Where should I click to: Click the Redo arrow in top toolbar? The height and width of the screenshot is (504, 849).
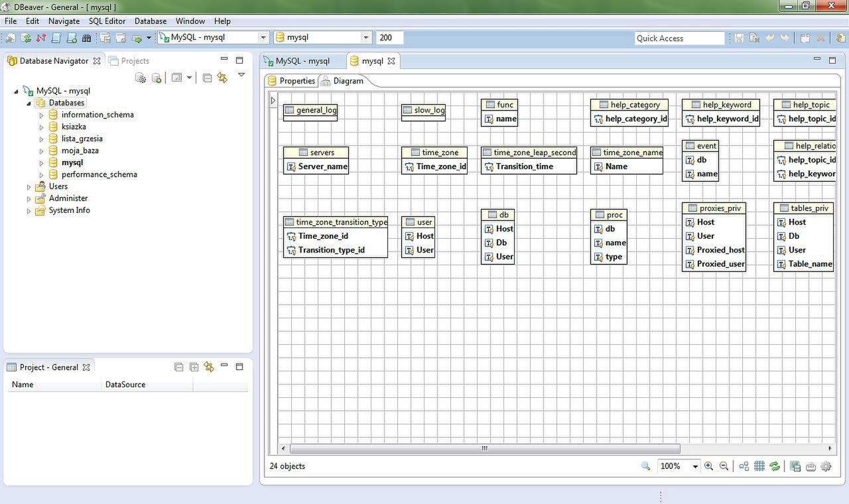[785, 38]
